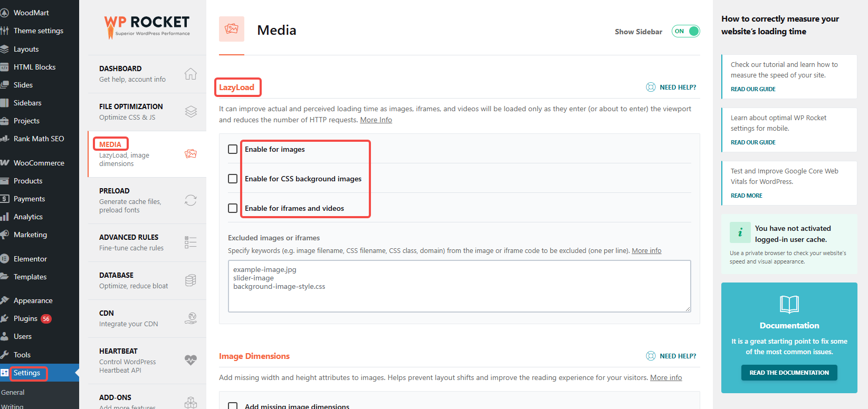This screenshot has height=409, width=868.
Task: Click the excluded images or iframes textarea
Action: tap(459, 286)
